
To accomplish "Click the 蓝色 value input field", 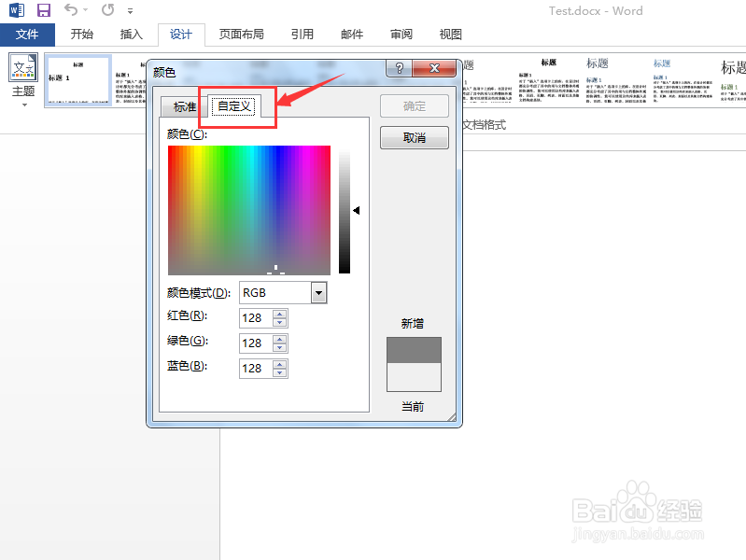I will click(256, 369).
